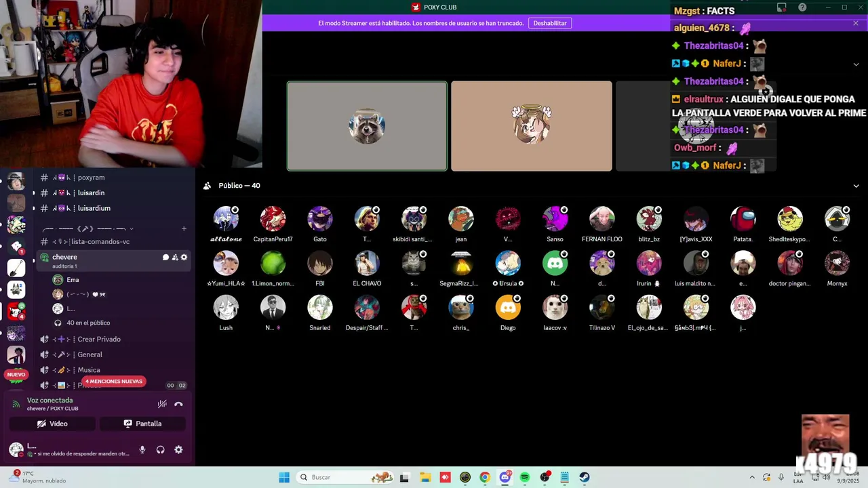The height and width of the screenshot is (488, 868).
Task: Open Discord user settings gear
Action: [178, 449]
